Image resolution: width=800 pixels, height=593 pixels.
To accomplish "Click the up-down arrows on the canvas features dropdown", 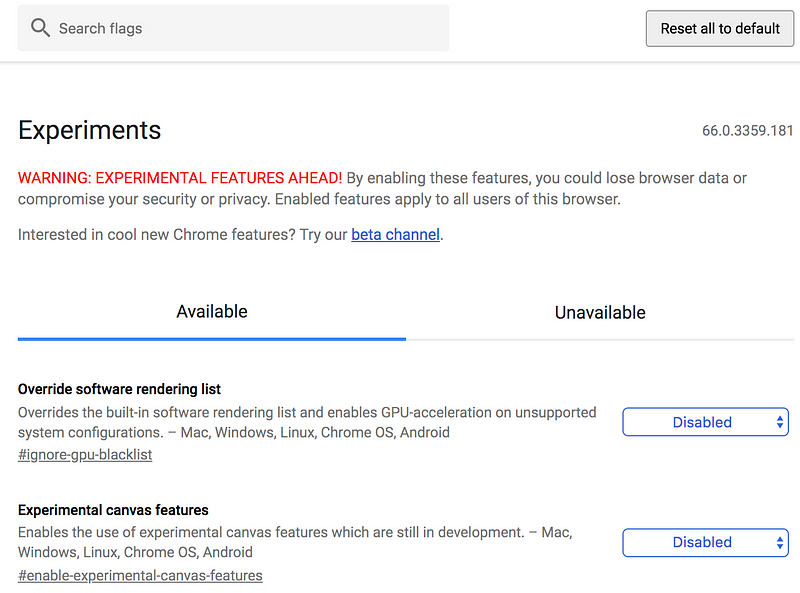I will (780, 542).
